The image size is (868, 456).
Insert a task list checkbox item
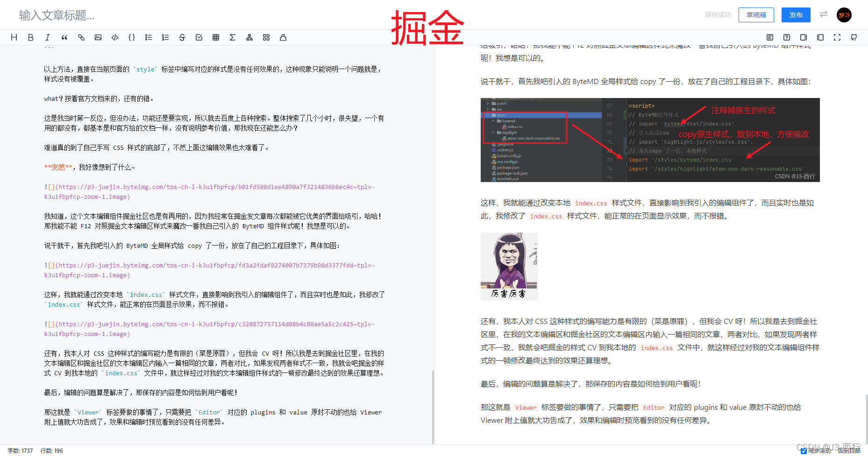click(x=199, y=37)
